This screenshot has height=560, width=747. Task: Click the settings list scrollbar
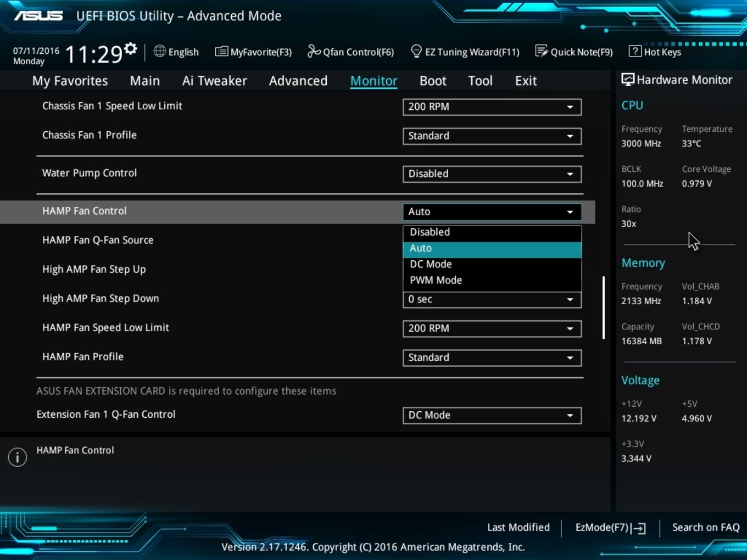tap(604, 307)
